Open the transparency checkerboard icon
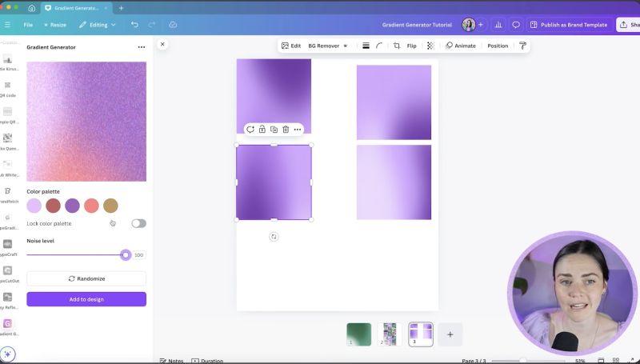The height and width of the screenshot is (364, 640). pyautogui.click(x=430, y=46)
